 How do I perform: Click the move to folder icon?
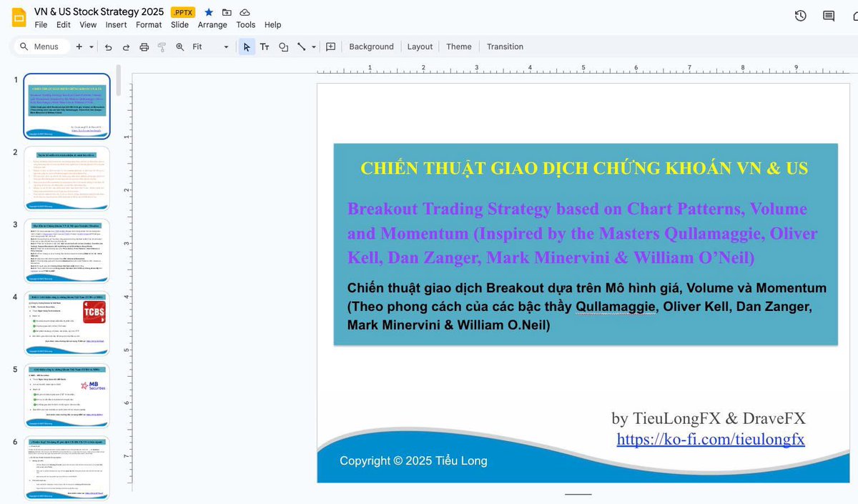(227, 12)
